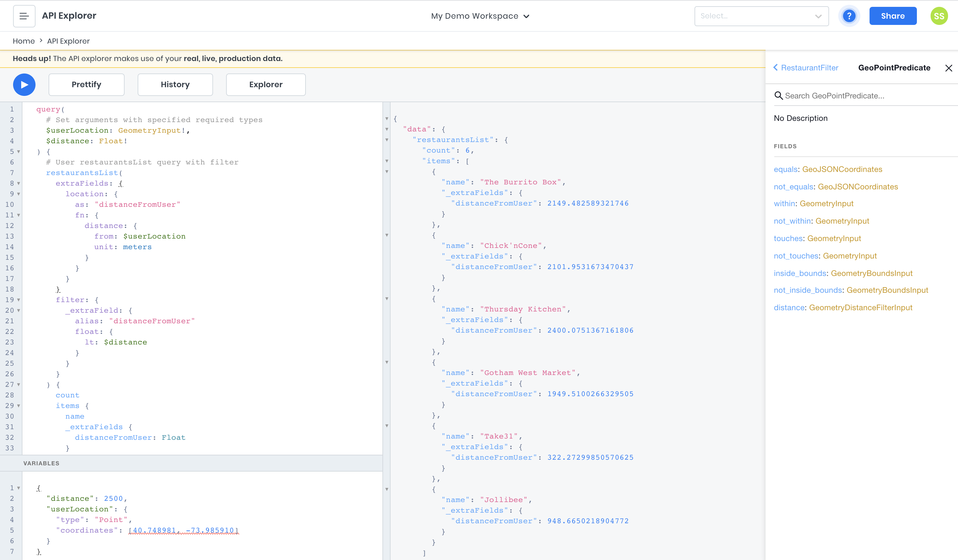Open the Select... dropdown in the header
The image size is (958, 560).
pyautogui.click(x=761, y=16)
